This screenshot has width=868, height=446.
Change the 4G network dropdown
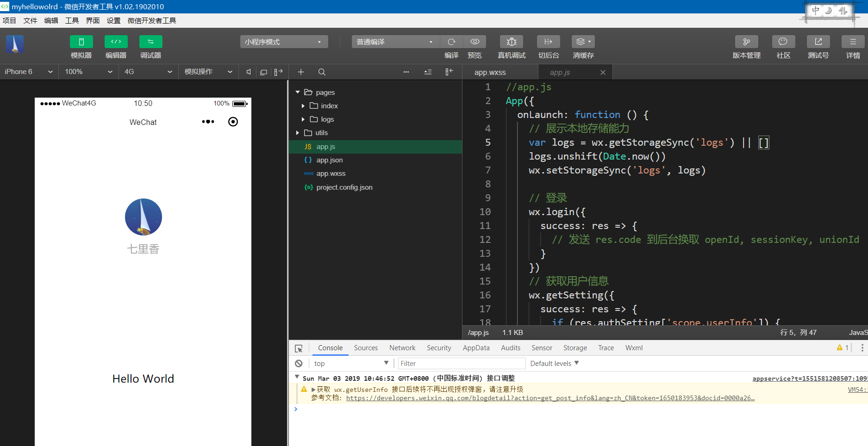(x=148, y=72)
